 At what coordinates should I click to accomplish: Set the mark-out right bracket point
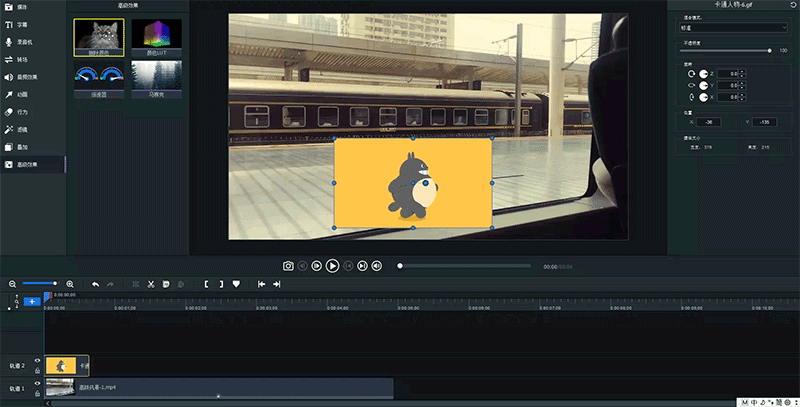[221, 284]
